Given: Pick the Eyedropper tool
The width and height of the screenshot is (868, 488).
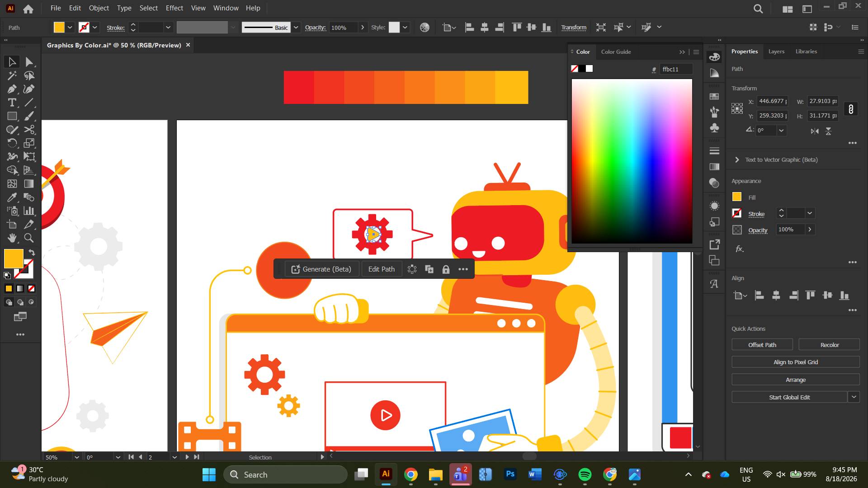Looking at the screenshot, I should click(x=12, y=197).
